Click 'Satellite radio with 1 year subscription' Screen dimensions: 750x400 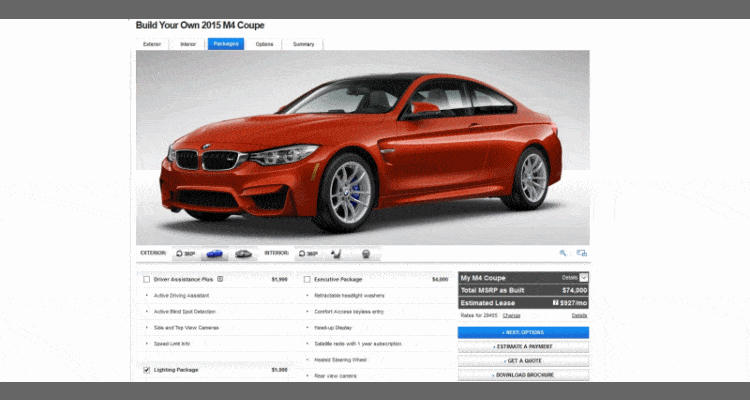(x=358, y=344)
